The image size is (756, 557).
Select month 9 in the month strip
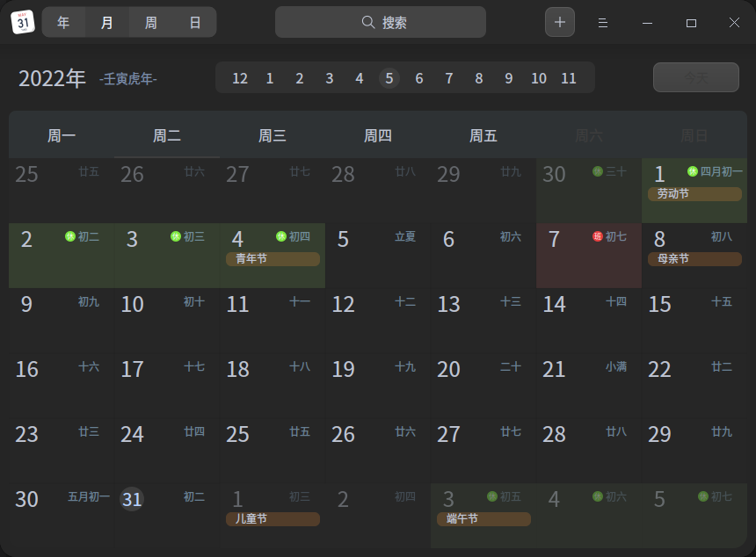click(x=509, y=78)
